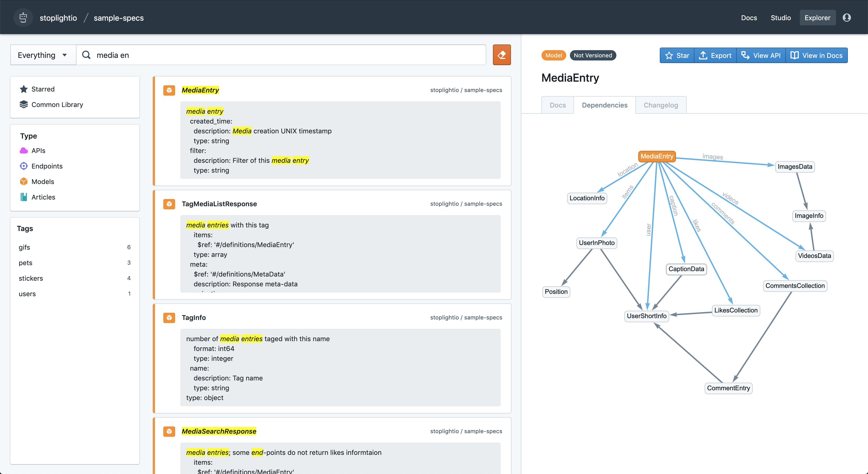Open the user profile avatar icon top-right

tap(847, 17)
